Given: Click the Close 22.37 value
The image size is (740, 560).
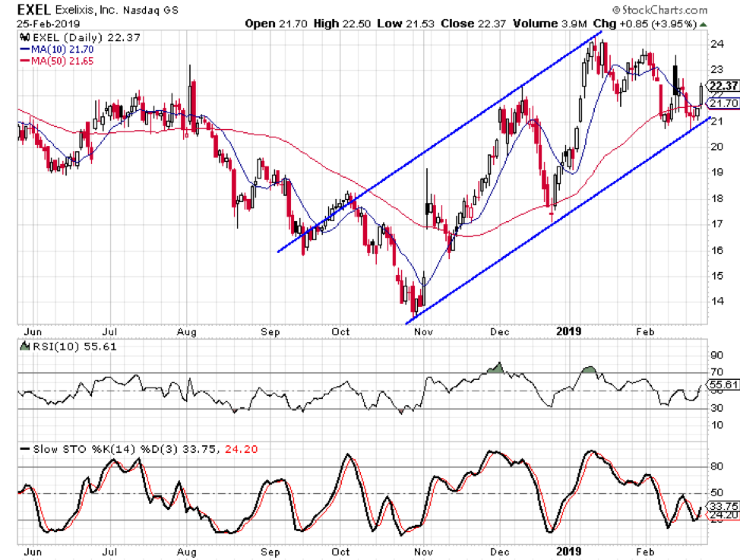Looking at the screenshot, I should click(x=473, y=24).
